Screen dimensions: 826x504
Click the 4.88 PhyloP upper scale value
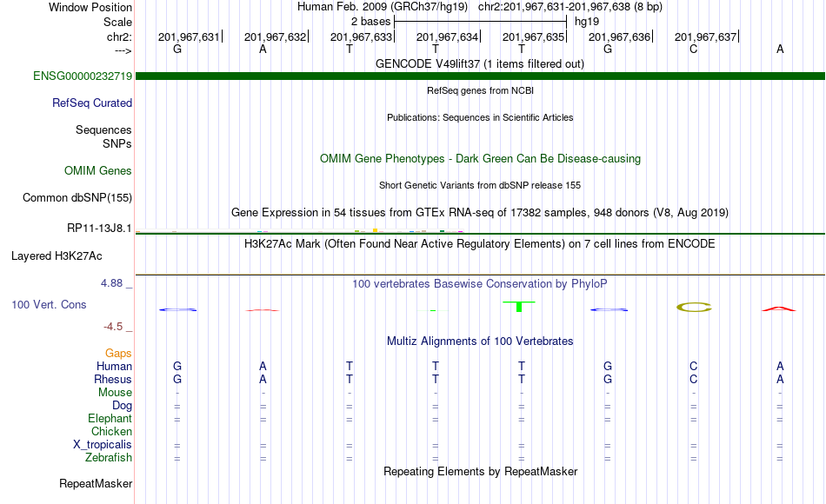coord(111,283)
